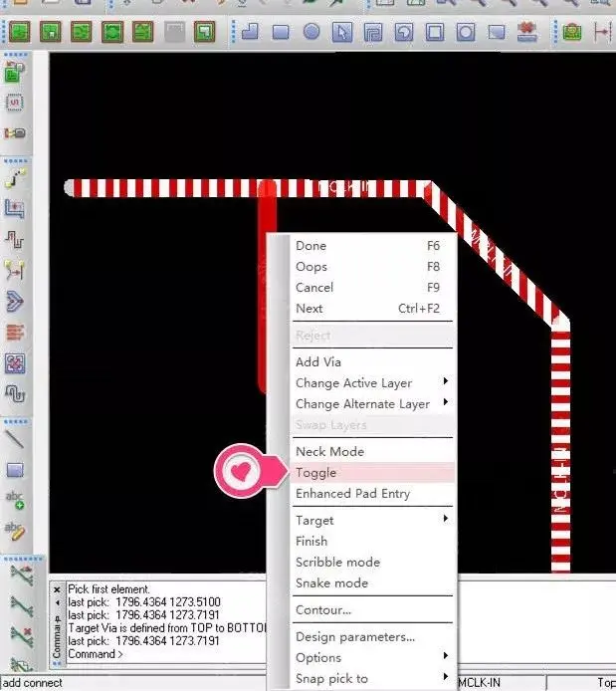The image size is (616, 691).
Task: Select the delay tune icon in left toolbar
Action: pos(15,240)
